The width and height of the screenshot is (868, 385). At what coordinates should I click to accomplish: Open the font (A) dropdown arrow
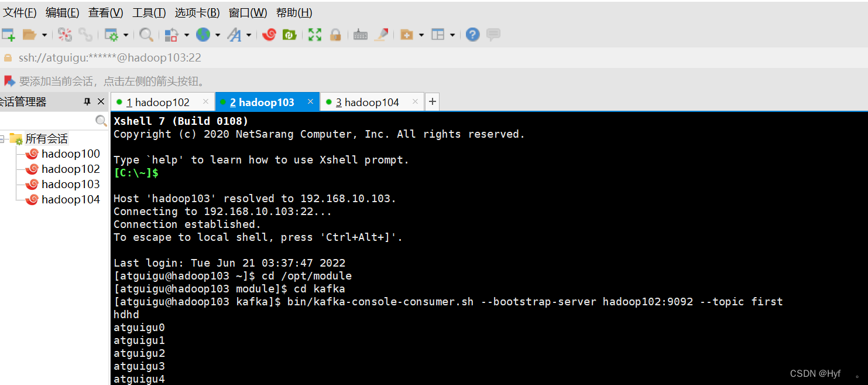click(x=249, y=36)
